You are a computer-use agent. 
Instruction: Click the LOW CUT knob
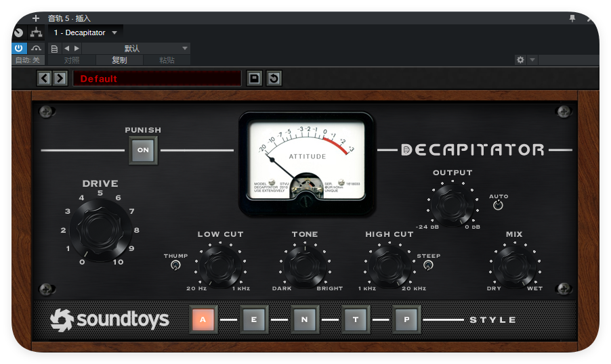(x=220, y=267)
